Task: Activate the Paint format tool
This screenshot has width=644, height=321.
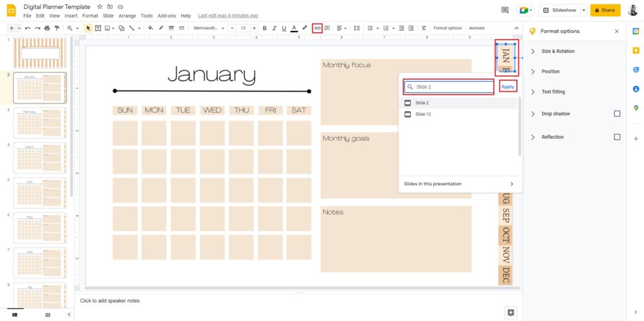Action: (x=57, y=28)
